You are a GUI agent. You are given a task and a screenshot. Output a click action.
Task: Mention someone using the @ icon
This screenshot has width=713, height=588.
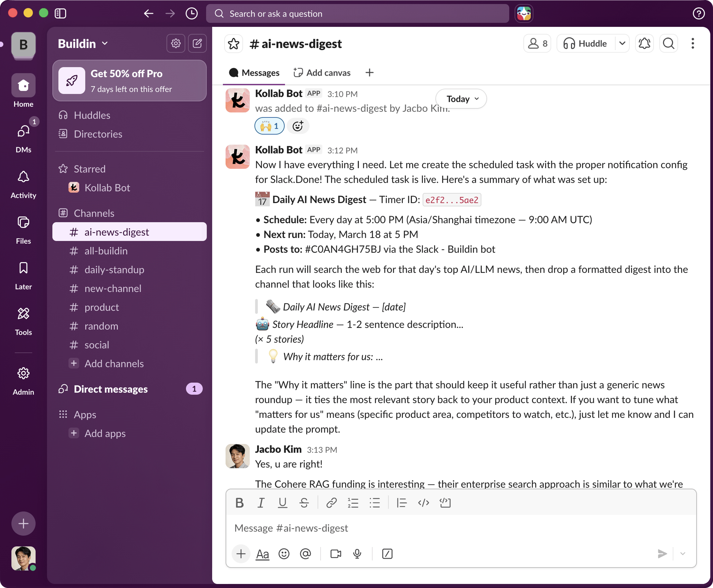coord(305,554)
